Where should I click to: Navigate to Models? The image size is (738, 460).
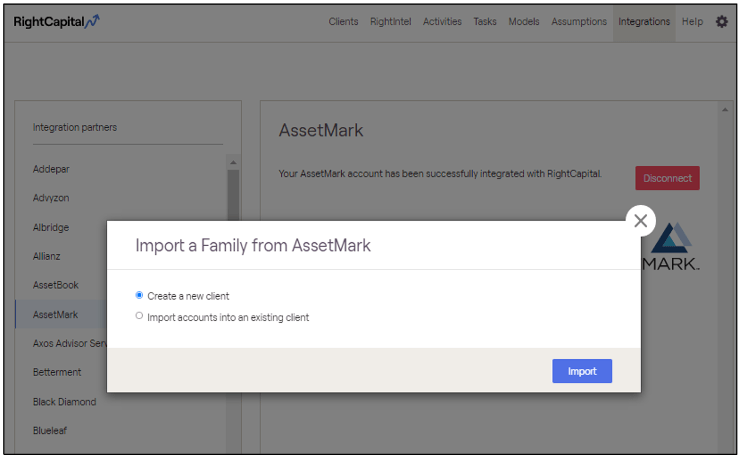click(523, 22)
